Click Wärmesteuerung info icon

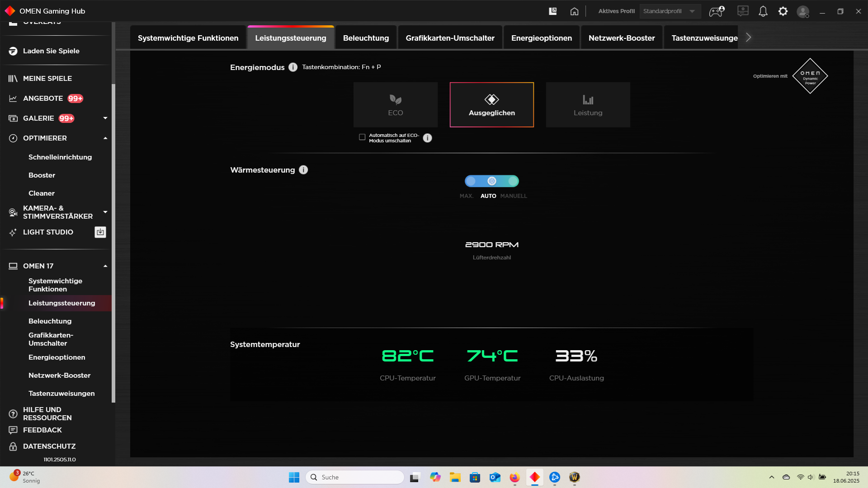(x=303, y=170)
